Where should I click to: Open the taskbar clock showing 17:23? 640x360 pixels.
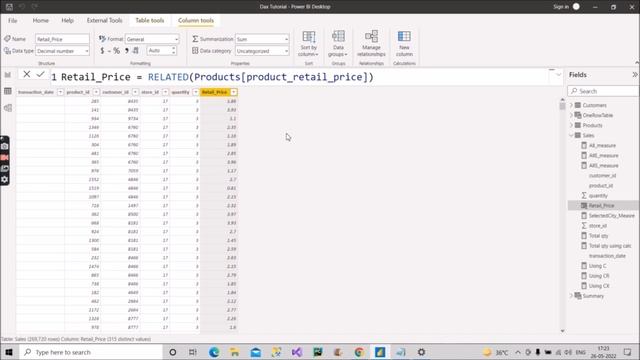pos(604,352)
